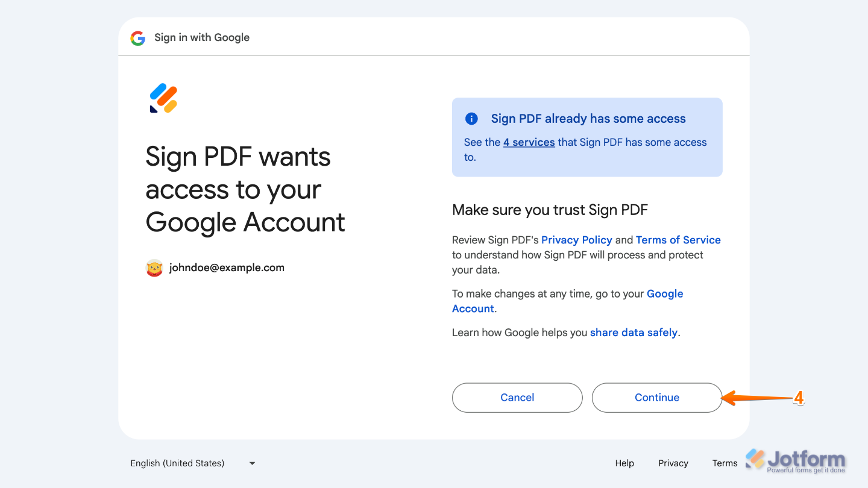The height and width of the screenshot is (488, 868).
Task: Click the info banner's circle icon
Action: pyautogui.click(x=471, y=119)
